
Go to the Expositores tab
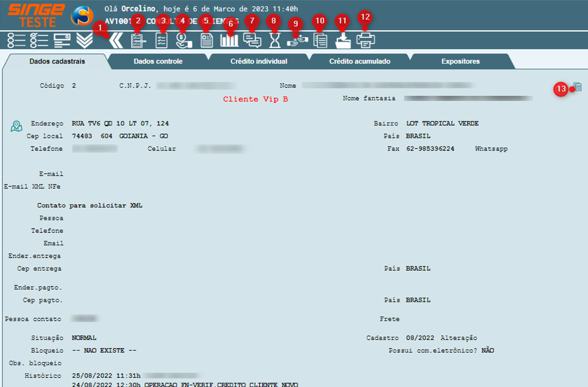tap(460, 61)
